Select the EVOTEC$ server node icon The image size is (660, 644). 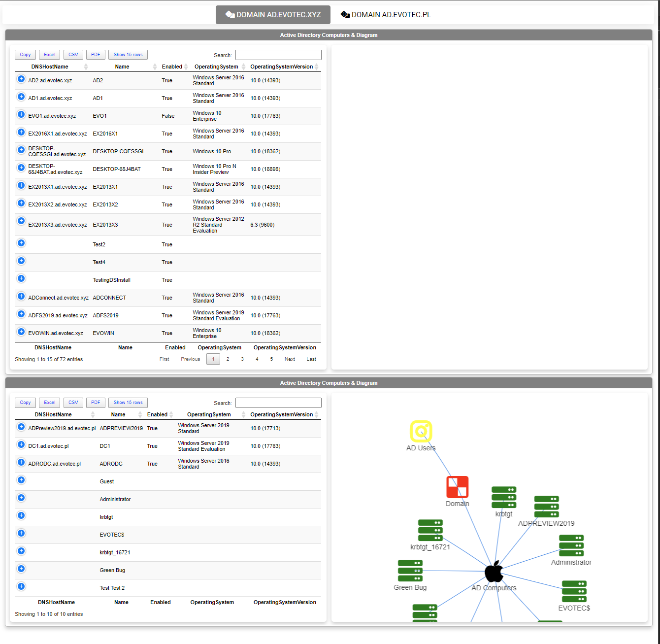[x=574, y=591]
